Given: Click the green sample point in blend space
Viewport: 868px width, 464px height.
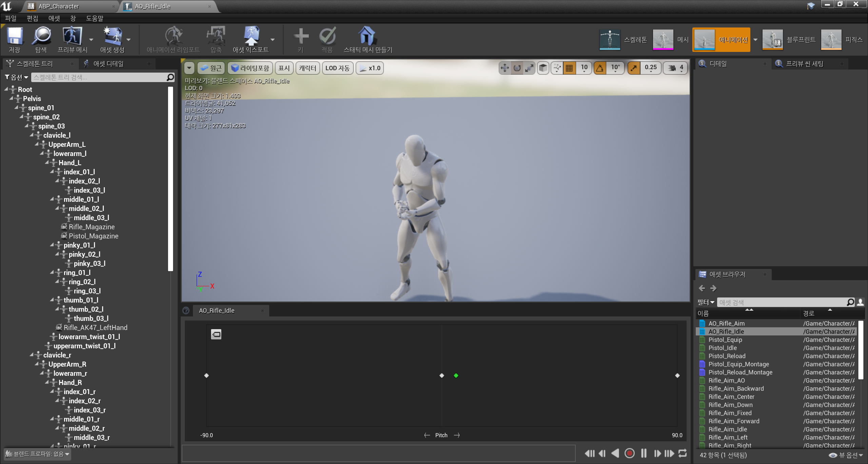Looking at the screenshot, I should [x=456, y=375].
